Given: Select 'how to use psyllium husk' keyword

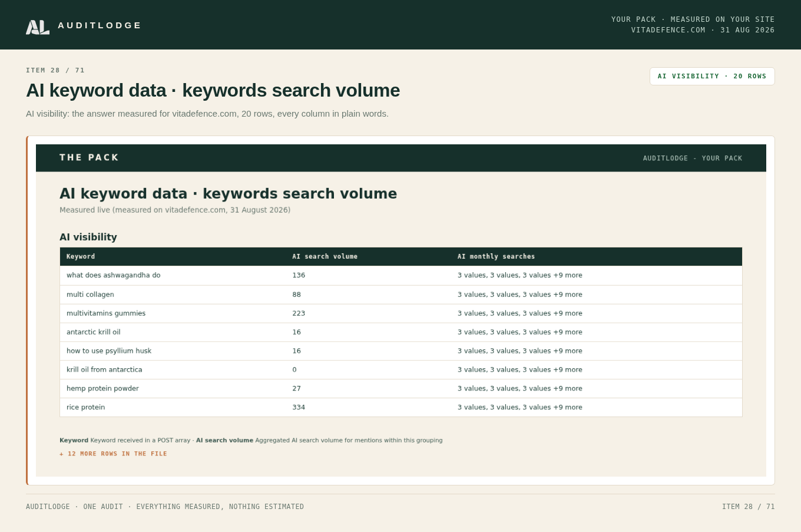Looking at the screenshot, I should tap(109, 351).
